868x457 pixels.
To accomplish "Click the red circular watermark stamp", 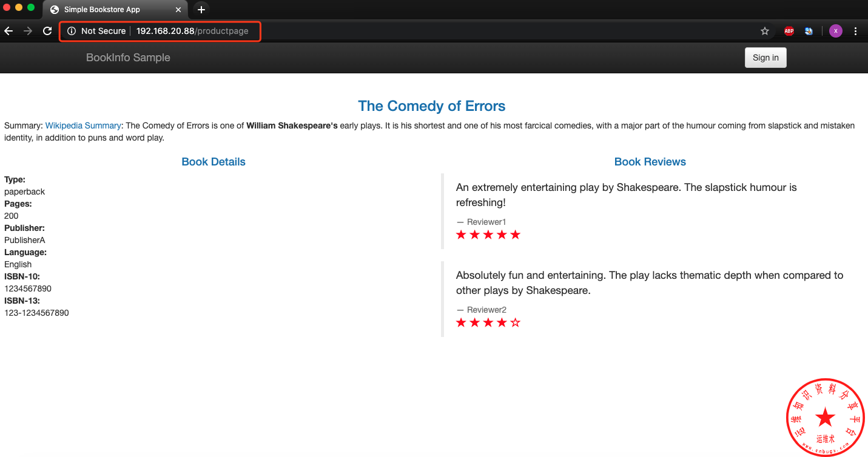I will 825,417.
